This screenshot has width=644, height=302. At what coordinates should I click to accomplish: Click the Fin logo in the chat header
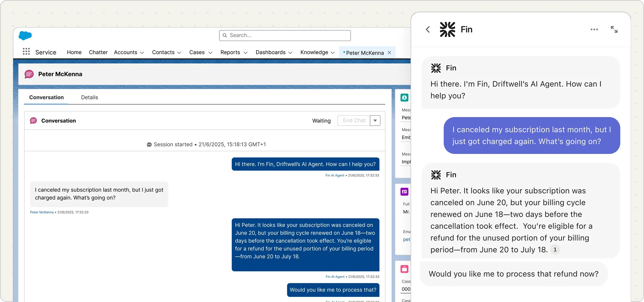(448, 29)
